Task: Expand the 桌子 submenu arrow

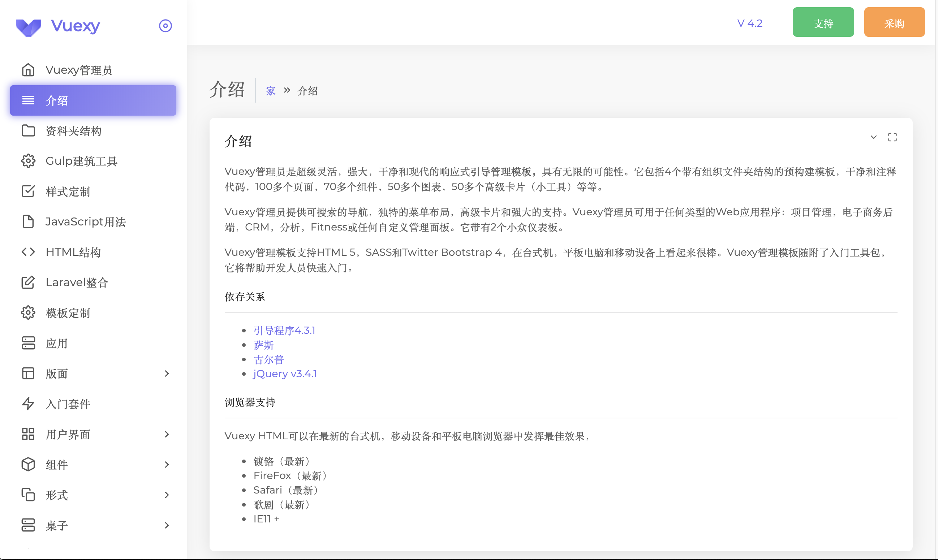Action: tap(167, 525)
